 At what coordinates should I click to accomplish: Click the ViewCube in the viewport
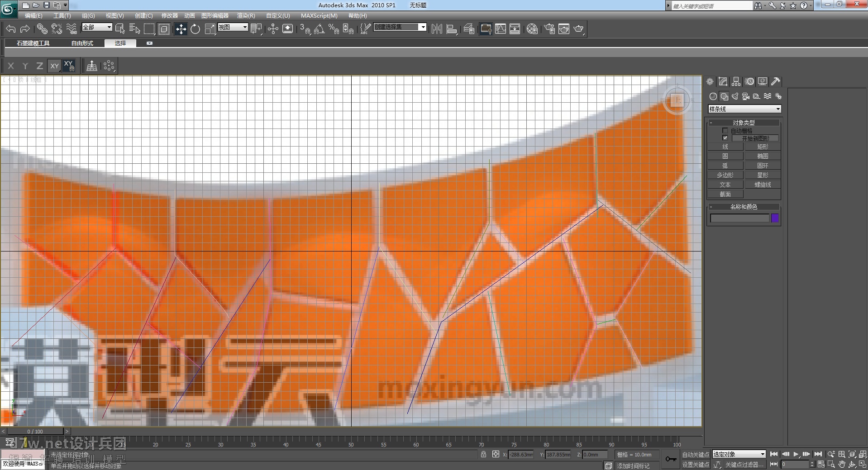tap(677, 100)
